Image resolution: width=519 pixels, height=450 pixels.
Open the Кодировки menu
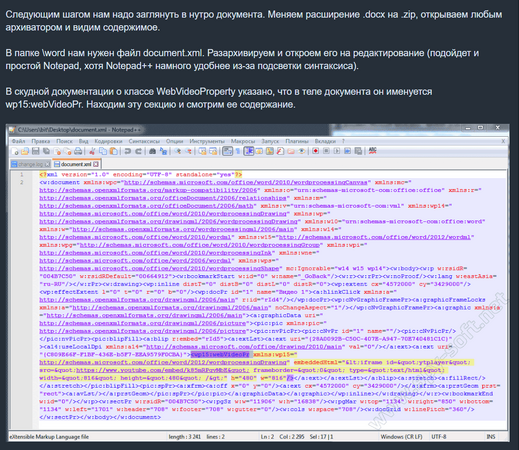click(108, 141)
